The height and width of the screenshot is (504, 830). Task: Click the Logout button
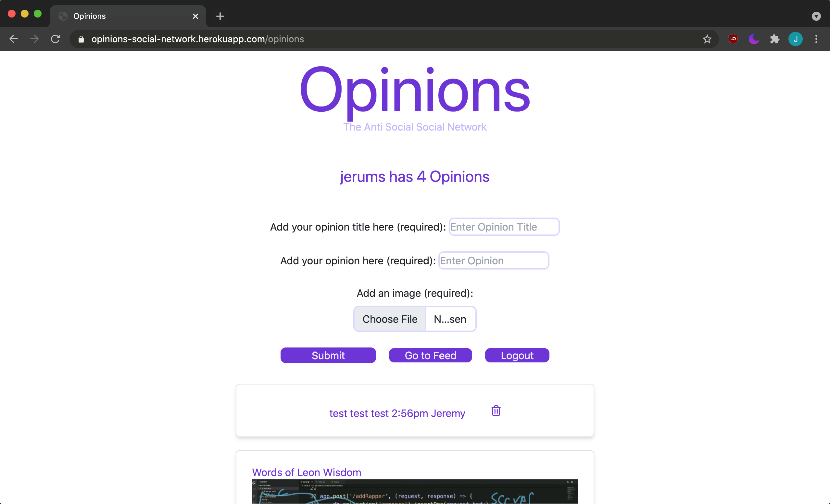pyautogui.click(x=517, y=355)
